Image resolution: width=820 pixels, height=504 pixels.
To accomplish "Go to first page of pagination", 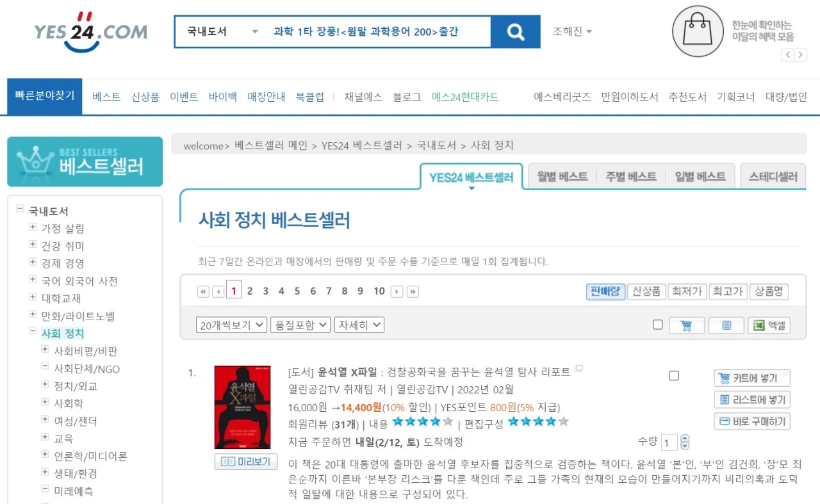I will point(203,291).
